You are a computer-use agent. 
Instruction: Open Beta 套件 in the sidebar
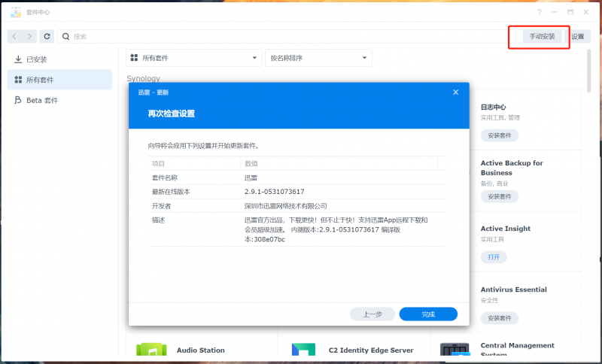pyautogui.click(x=59, y=101)
